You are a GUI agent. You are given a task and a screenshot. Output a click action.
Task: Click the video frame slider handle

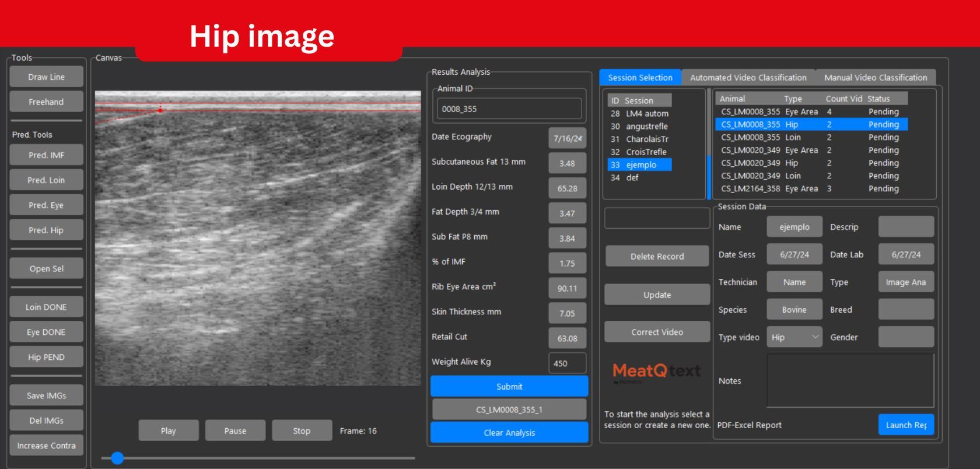pos(117,458)
